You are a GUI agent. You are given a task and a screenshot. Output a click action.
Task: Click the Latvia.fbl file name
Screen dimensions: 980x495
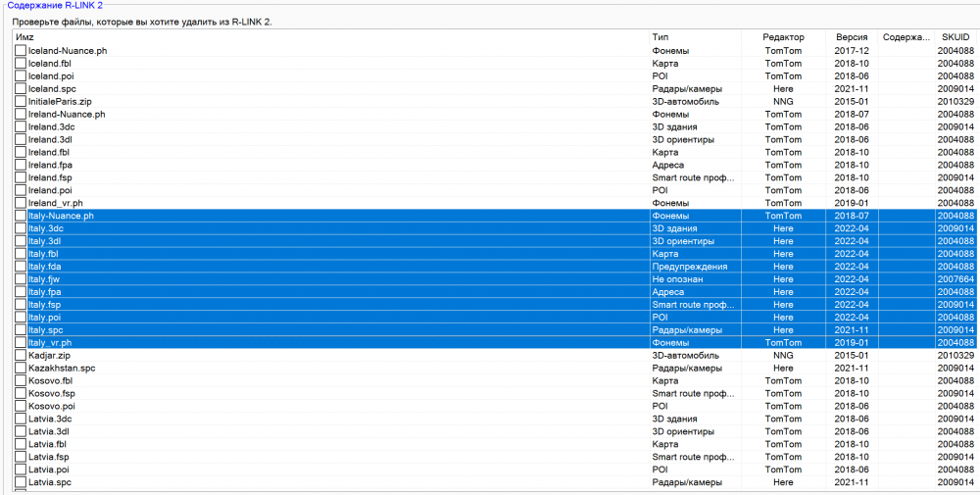[45, 444]
